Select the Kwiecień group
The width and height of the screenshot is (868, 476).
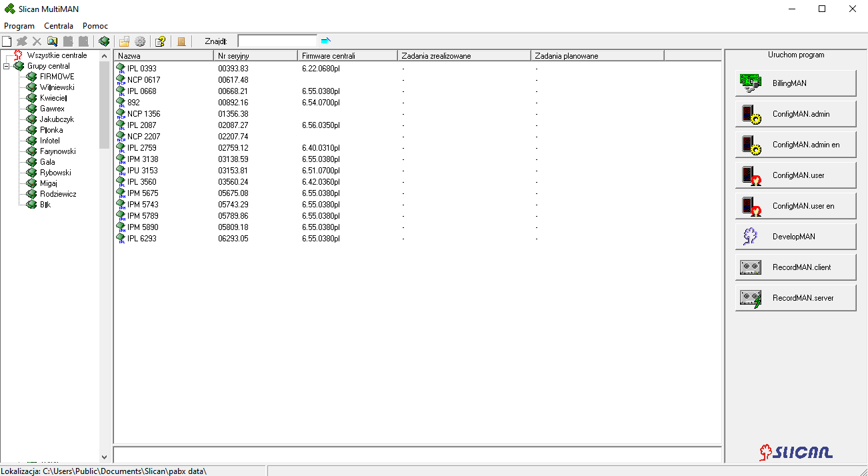pyautogui.click(x=53, y=98)
